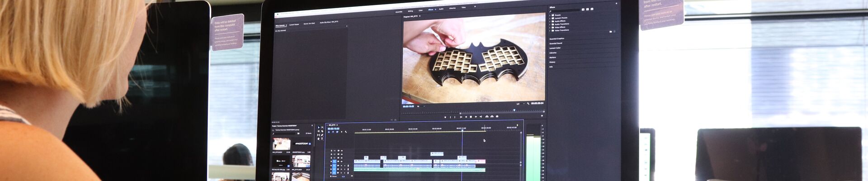Viewport: 868px width, 181px height.
Task: Open the Program monitor button editor
Action: [x=542, y=116]
